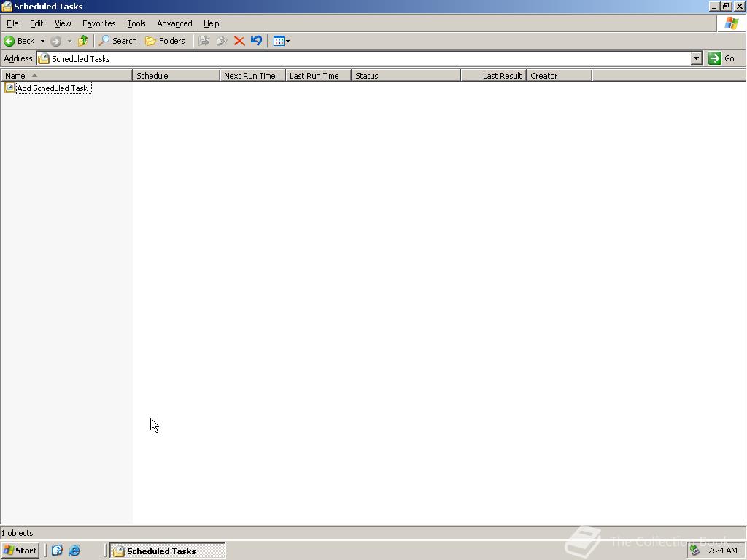Close the Scheduled Tasks window

tap(739, 6)
